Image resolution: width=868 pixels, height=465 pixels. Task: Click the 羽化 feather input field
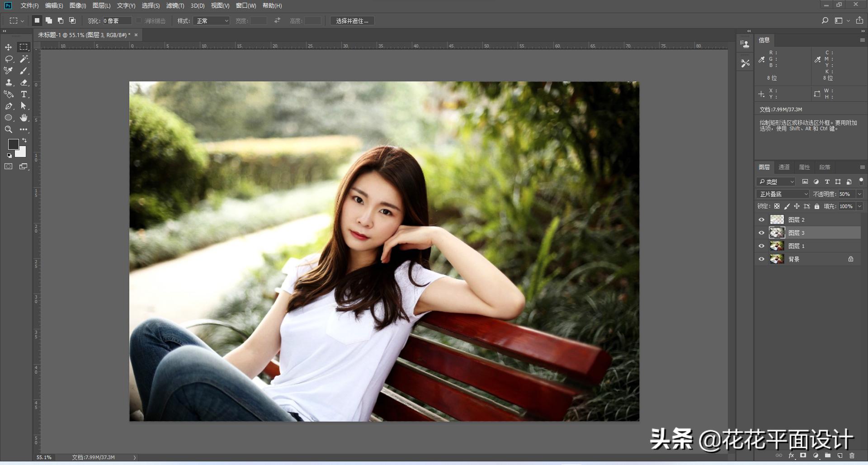click(117, 21)
